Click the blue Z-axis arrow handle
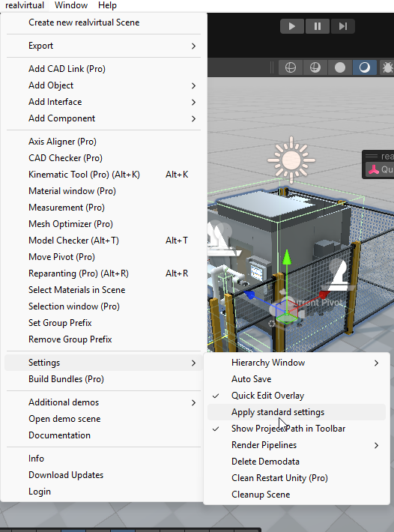This screenshot has width=394, height=532. coord(250,294)
